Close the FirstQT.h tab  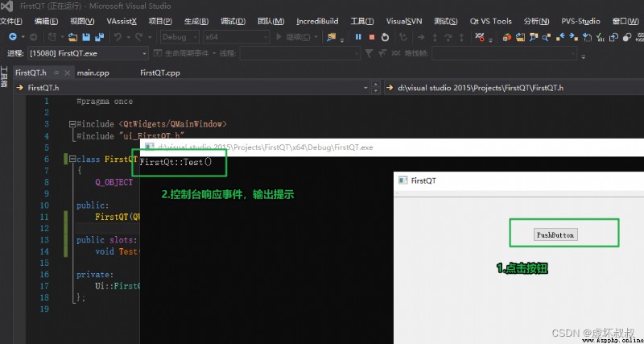click(x=68, y=73)
